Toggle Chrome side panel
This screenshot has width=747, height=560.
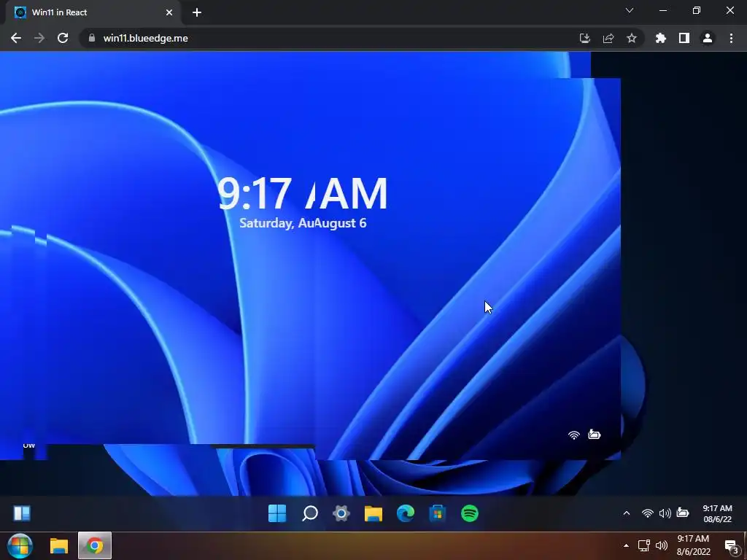684,38
